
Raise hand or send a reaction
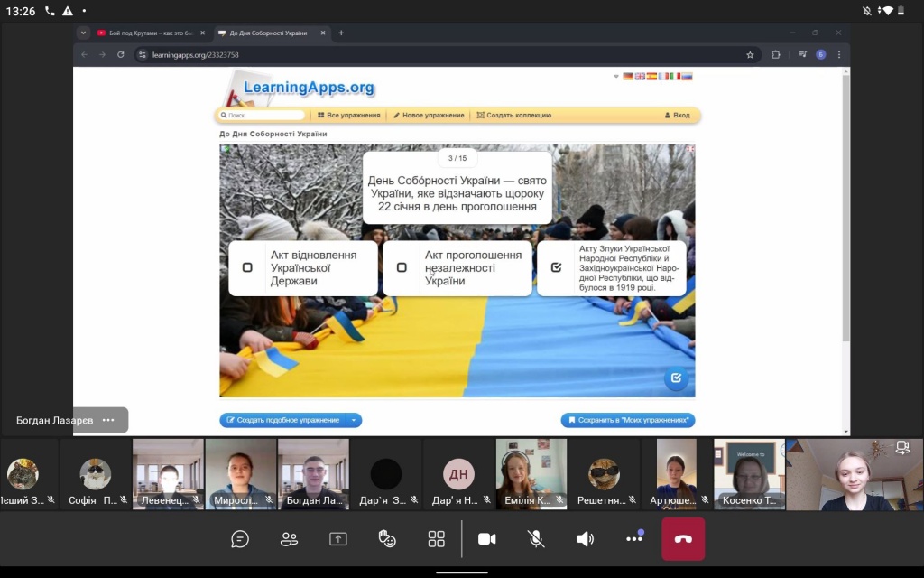coord(387,539)
